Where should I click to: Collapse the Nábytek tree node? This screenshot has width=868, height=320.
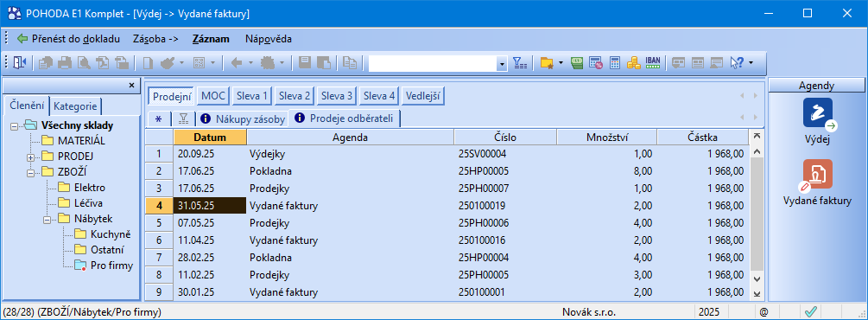[47, 219]
